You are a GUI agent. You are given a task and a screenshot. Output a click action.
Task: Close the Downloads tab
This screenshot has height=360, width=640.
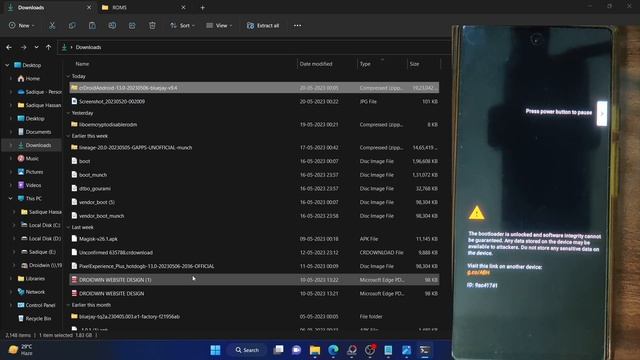[89, 7]
